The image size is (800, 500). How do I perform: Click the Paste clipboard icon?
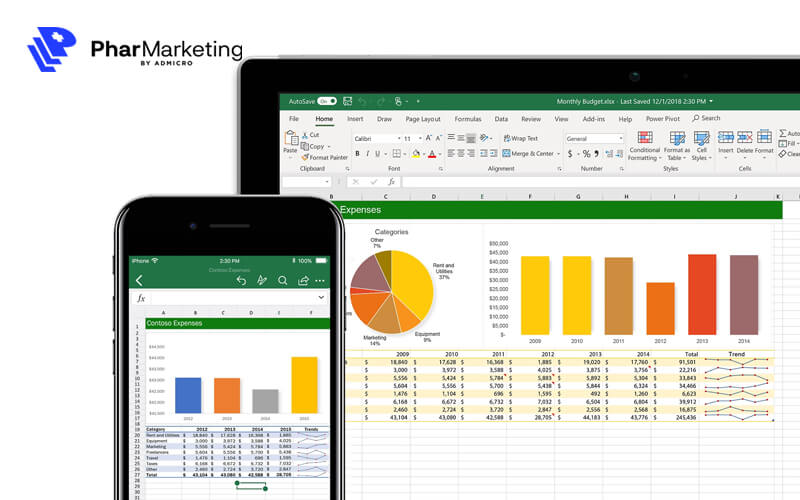(x=291, y=138)
